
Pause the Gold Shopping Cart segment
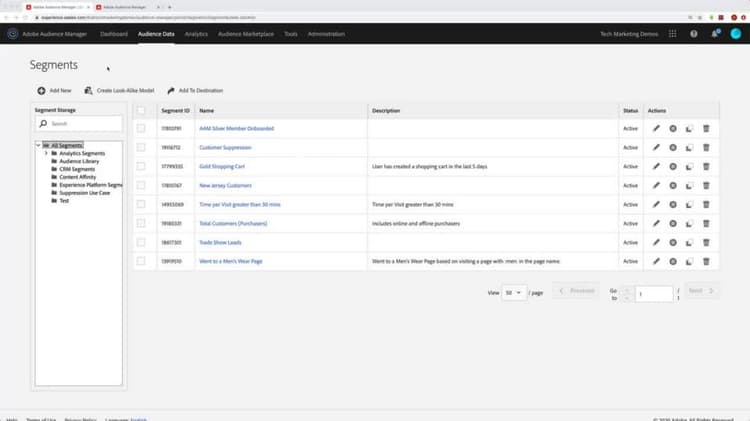tap(673, 166)
